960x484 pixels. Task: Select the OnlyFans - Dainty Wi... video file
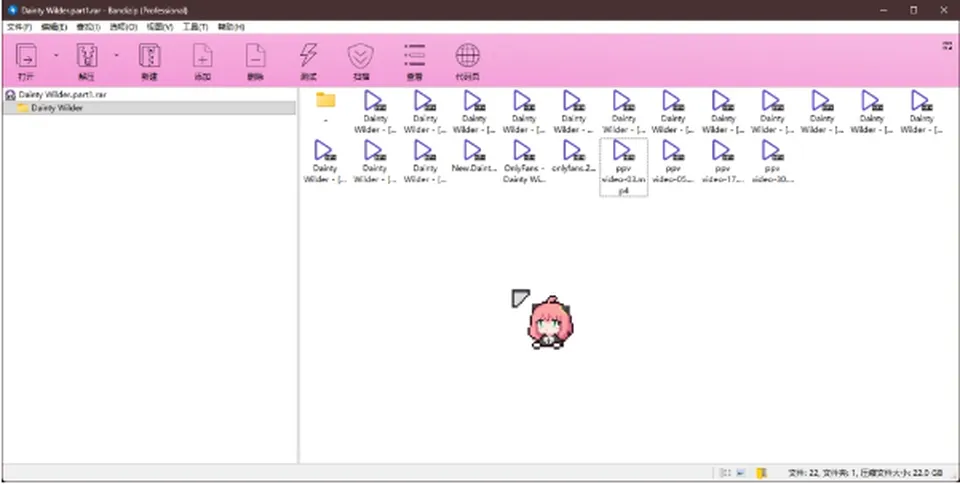524,162
